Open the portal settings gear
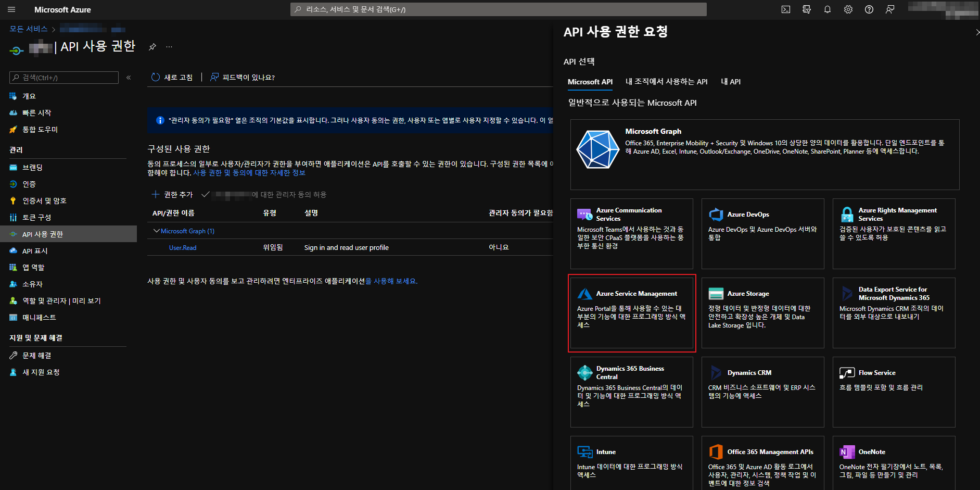Screen dimensions: 980x490 (848, 9)
